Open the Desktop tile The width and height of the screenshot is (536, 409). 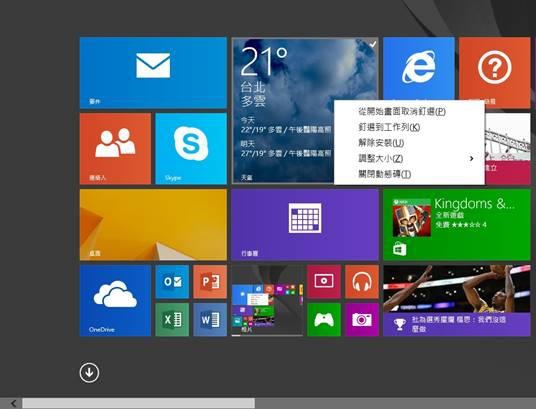coord(153,225)
